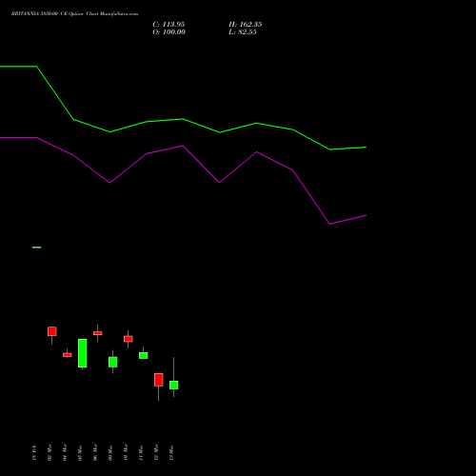476x476 pixels.
Task: Click the 12 Mar axis date label
Action: (x=156, y=452)
